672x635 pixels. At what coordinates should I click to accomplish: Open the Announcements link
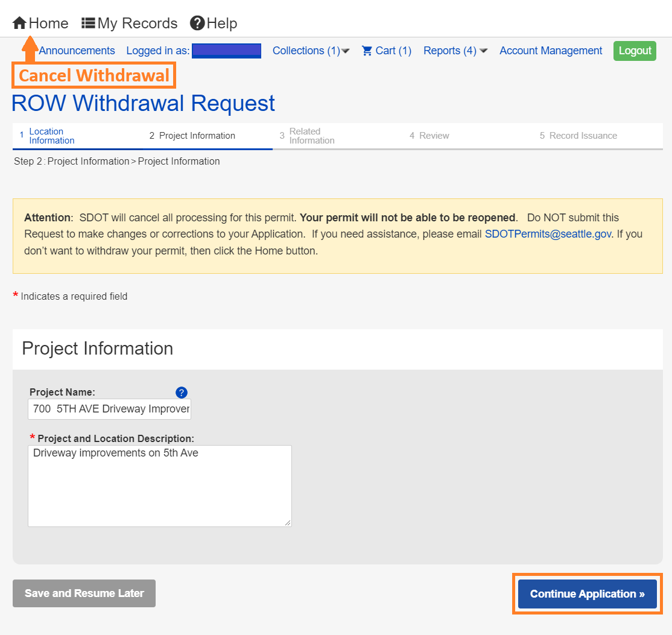[x=77, y=51]
